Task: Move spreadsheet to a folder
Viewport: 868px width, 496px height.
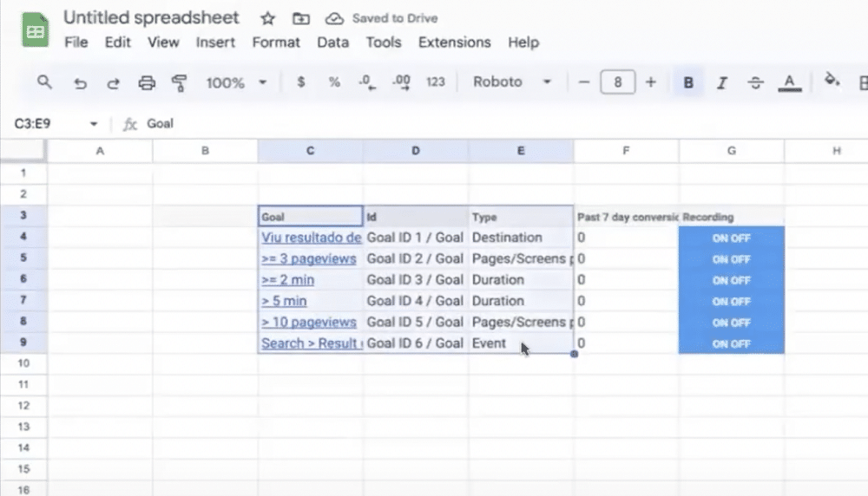Action: pos(301,19)
